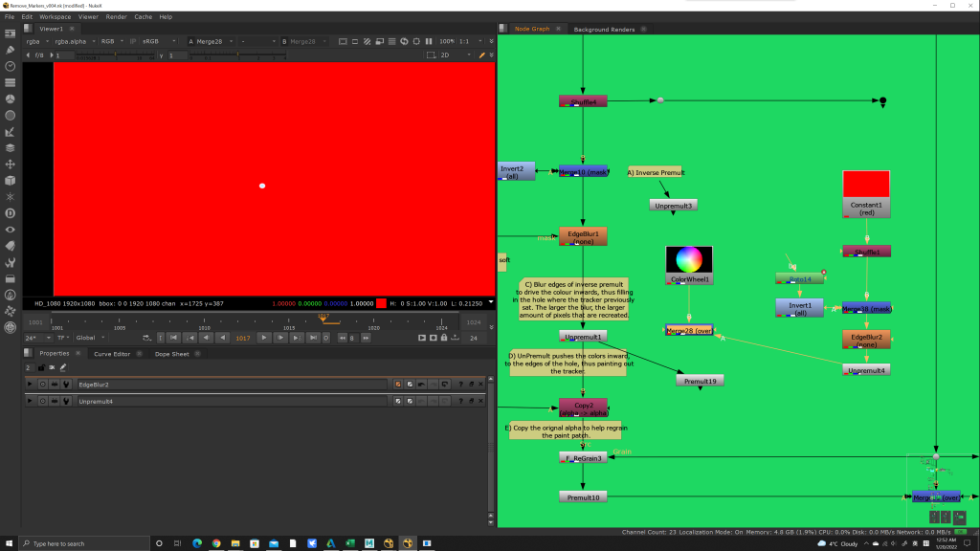The width and height of the screenshot is (980, 551).
Task: Open help for EdgeBlur2 properties
Action: [459, 384]
